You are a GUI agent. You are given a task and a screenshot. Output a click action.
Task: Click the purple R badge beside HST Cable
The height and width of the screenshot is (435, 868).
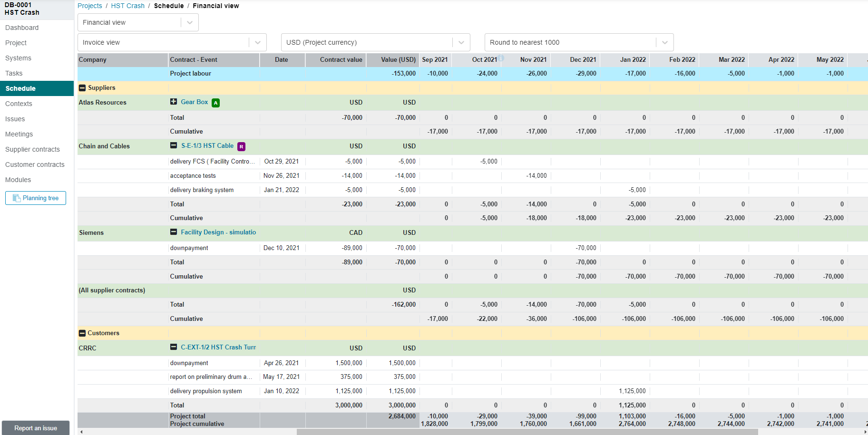[x=241, y=146]
